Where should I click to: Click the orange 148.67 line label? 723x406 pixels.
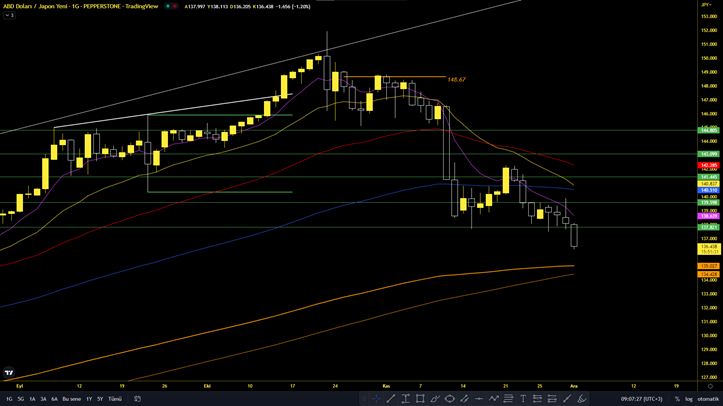[456, 80]
